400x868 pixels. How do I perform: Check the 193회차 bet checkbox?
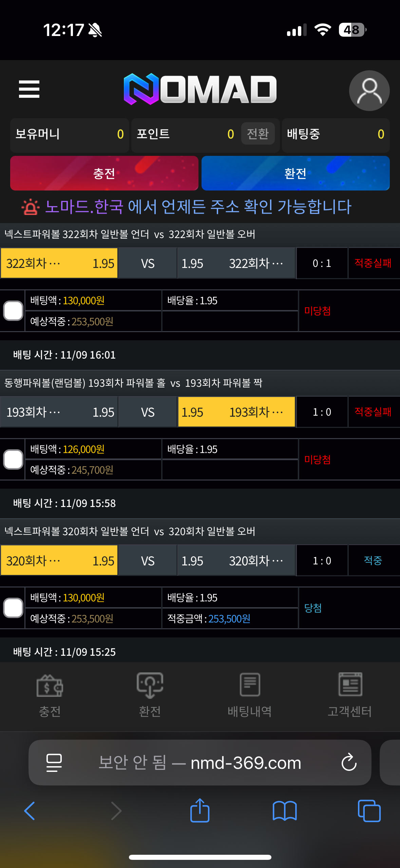[13, 459]
